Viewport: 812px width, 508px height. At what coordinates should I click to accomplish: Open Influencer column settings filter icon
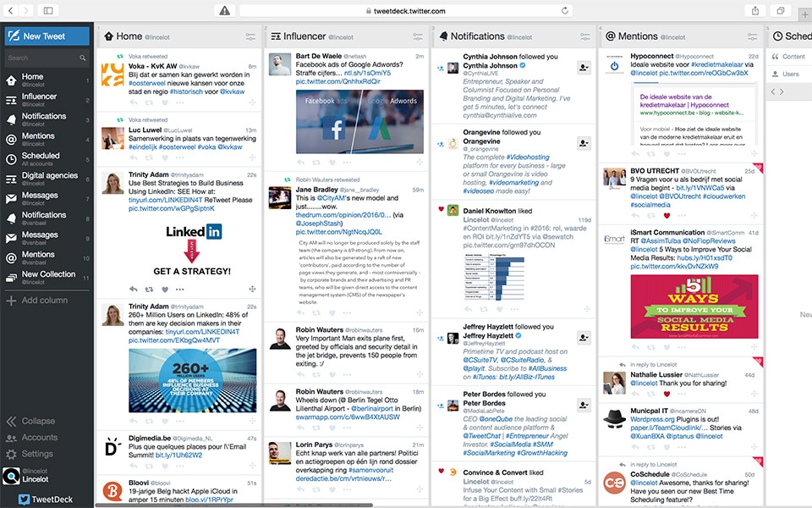coord(418,36)
